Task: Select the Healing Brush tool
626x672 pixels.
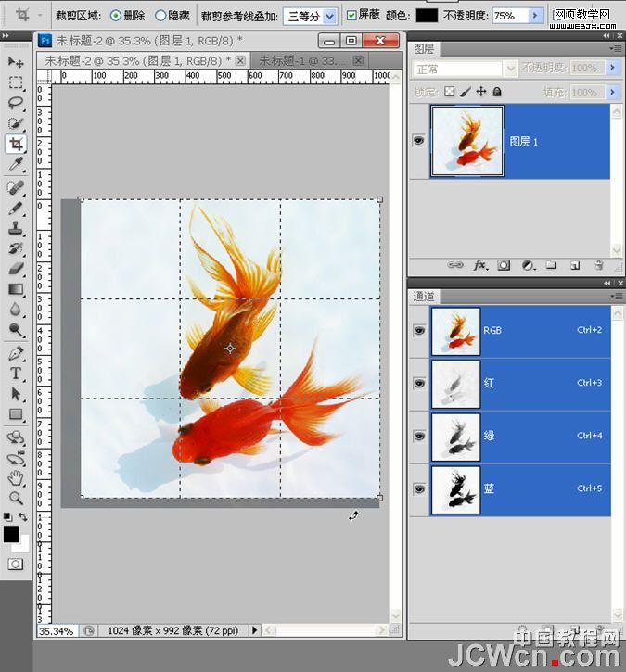Action: click(16, 188)
